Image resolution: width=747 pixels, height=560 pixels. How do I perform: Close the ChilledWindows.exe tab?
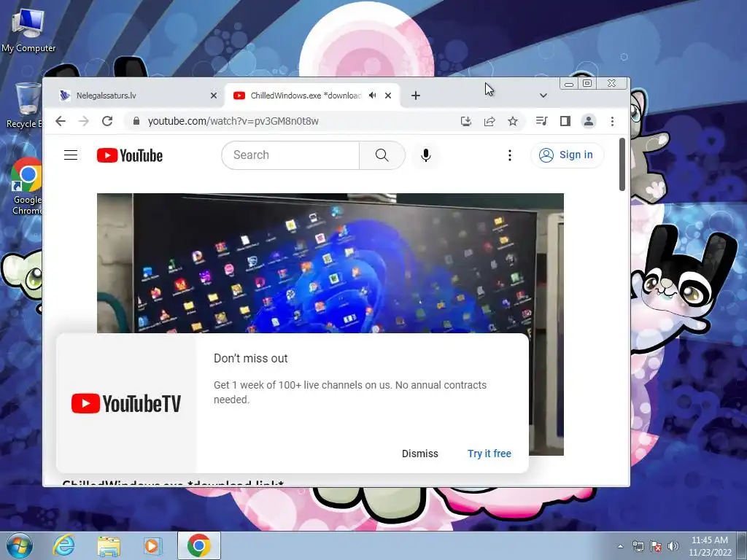coord(388,96)
